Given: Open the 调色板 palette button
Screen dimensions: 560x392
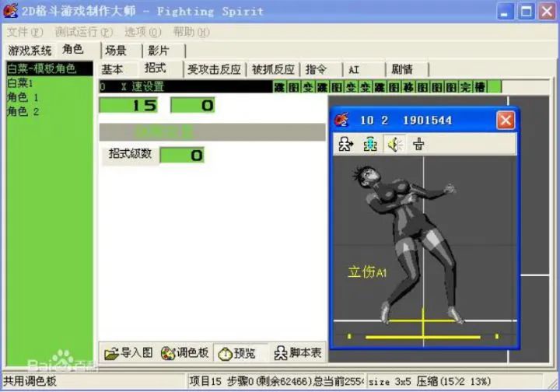Looking at the screenshot, I should [x=184, y=353].
